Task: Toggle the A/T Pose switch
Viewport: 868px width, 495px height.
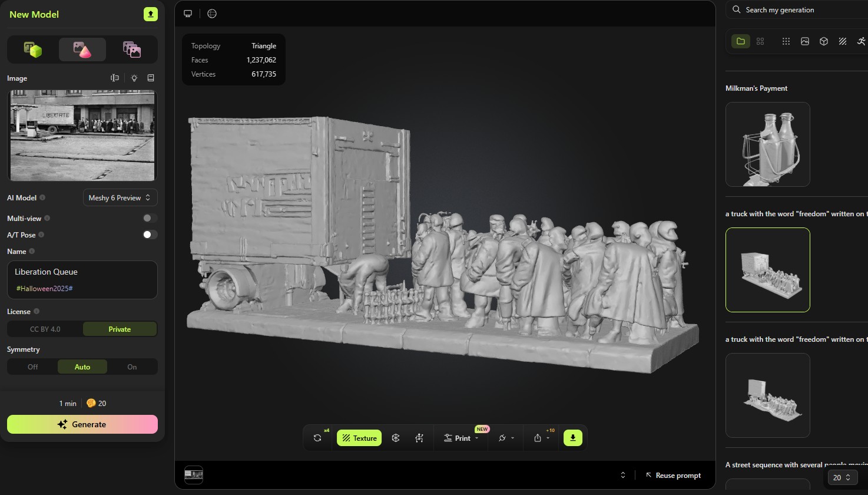Action: (x=150, y=235)
